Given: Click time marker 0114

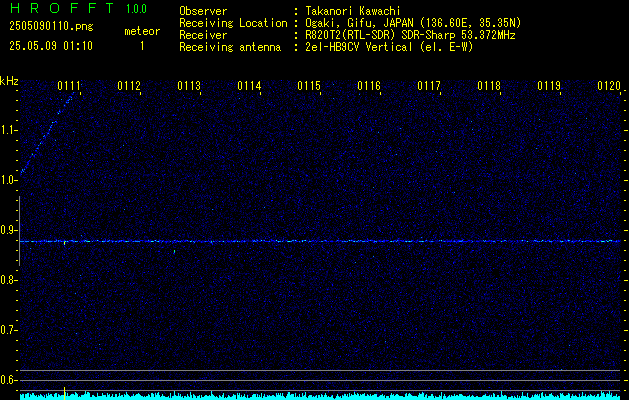Looking at the screenshot, I should [x=249, y=86].
